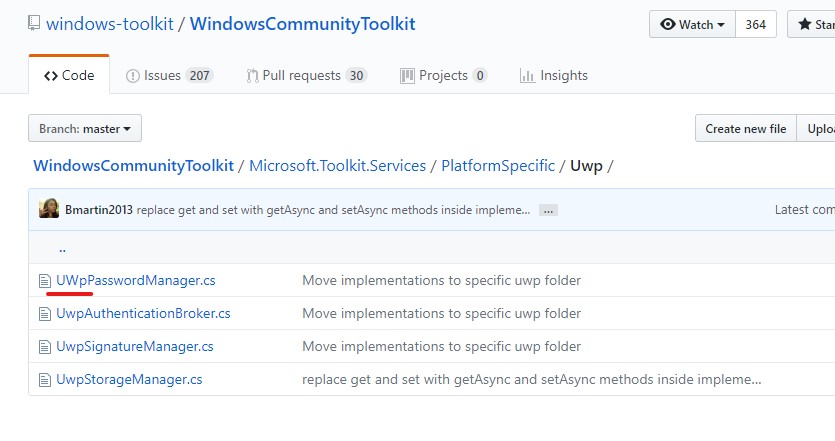Click the Projects board icon
The height and width of the screenshot is (441, 835).
point(407,76)
